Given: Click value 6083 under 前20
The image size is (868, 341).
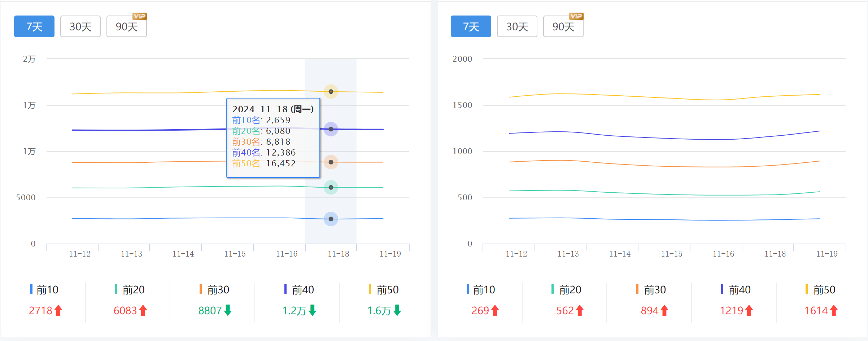Looking at the screenshot, I should click(x=125, y=311).
